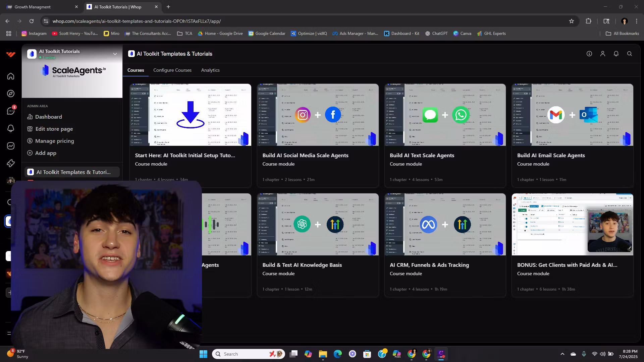This screenshot has height=362, width=644.
Task: Open the info icon at the top right
Action: (x=589, y=54)
